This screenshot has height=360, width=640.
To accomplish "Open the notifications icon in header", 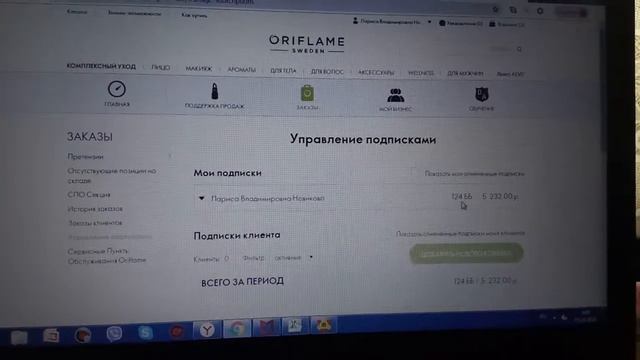I will (442, 23).
